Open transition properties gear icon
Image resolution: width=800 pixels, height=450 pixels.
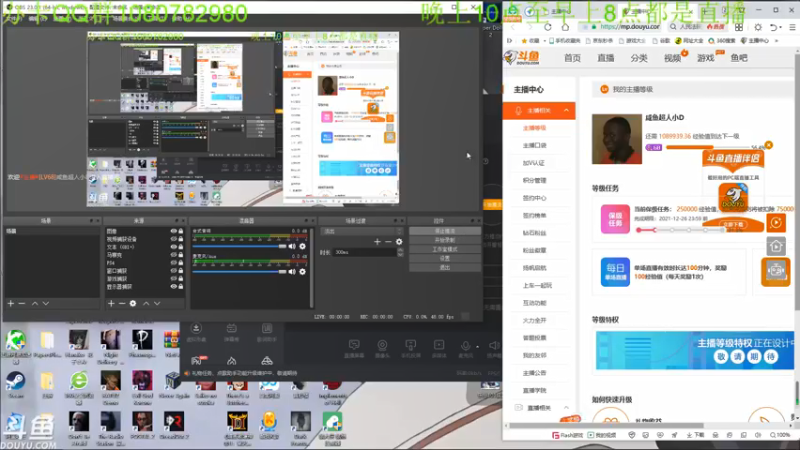tap(399, 241)
